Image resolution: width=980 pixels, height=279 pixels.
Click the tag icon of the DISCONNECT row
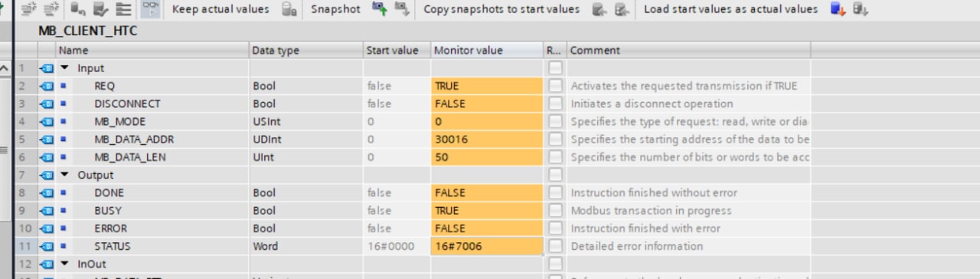pos(46,103)
